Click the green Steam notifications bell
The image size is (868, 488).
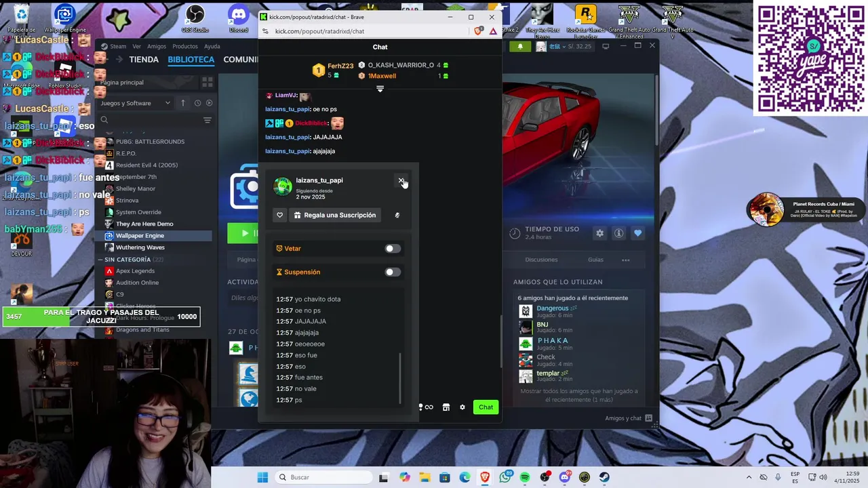[x=520, y=46]
